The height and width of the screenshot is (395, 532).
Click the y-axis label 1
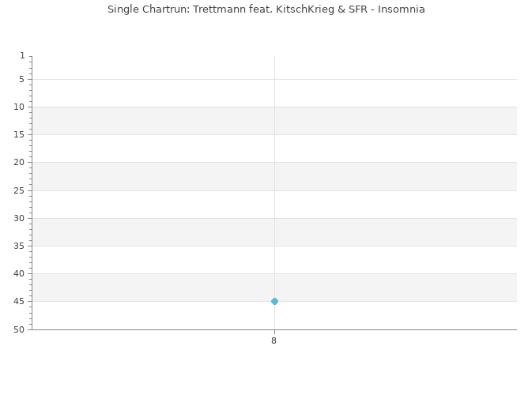click(x=22, y=55)
